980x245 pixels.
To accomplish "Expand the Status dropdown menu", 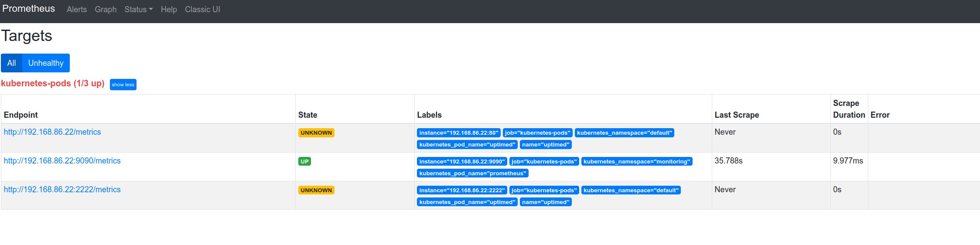I will [x=139, y=9].
